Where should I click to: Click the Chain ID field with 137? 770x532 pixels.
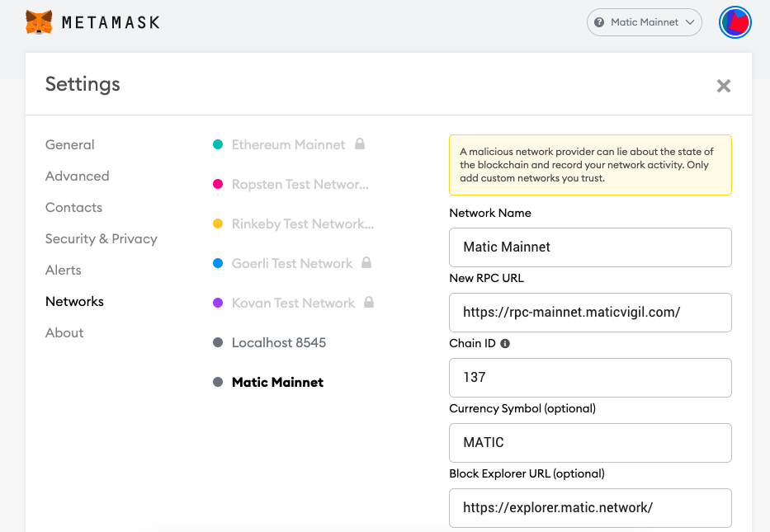click(590, 378)
